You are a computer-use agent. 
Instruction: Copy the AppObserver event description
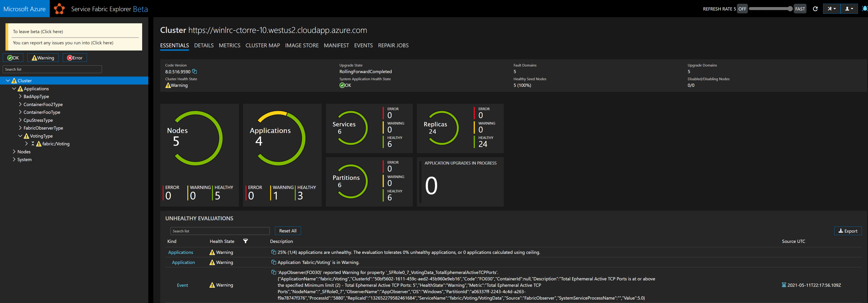tap(274, 272)
